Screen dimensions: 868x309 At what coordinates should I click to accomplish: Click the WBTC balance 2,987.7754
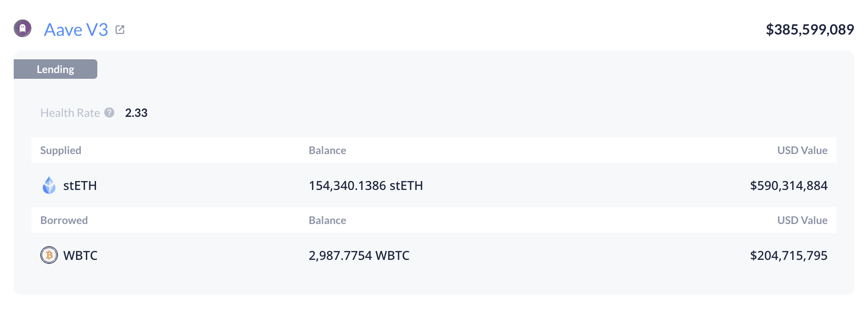pyautogui.click(x=359, y=255)
